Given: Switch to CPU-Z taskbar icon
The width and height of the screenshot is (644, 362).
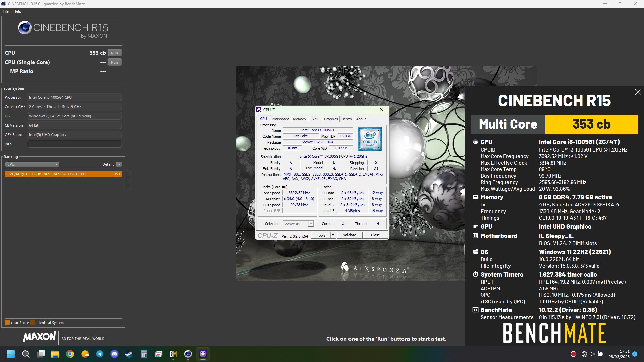Looking at the screenshot, I should [x=203, y=354].
